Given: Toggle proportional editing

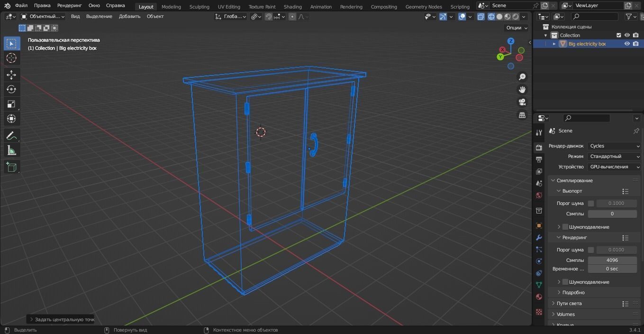Looking at the screenshot, I should click(x=292, y=17).
